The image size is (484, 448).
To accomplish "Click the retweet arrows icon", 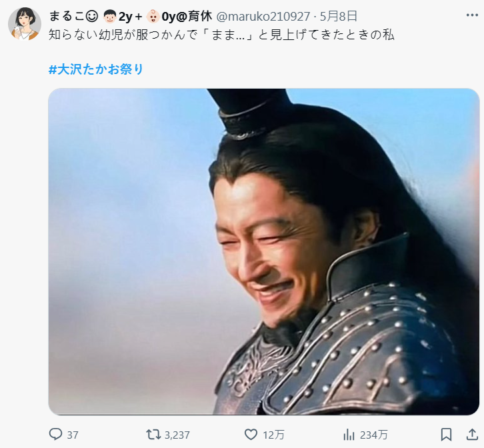I will (x=153, y=435).
